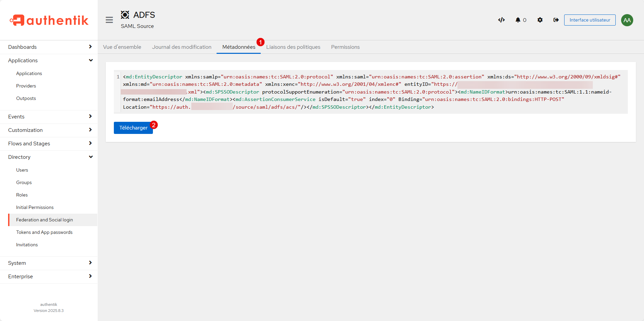Open user settings gear icon

(x=540, y=20)
